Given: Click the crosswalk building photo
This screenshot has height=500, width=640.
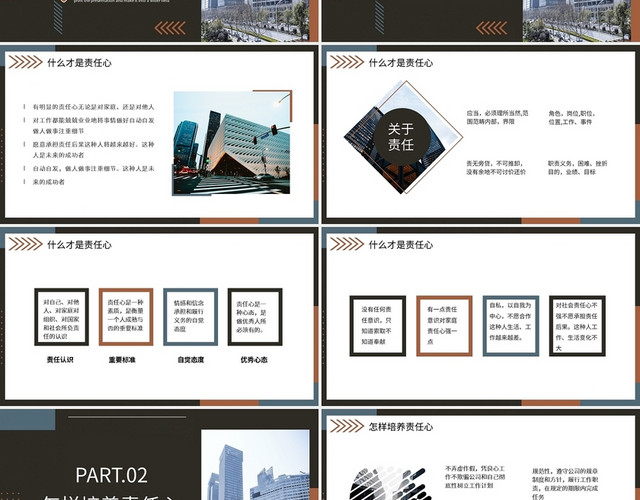Looking at the screenshot, I should (x=231, y=143).
